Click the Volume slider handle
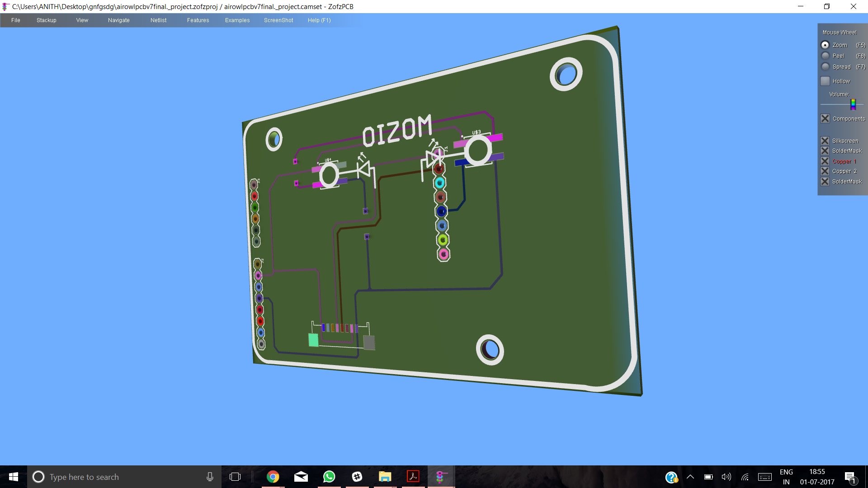868x488 pixels. [x=853, y=104]
